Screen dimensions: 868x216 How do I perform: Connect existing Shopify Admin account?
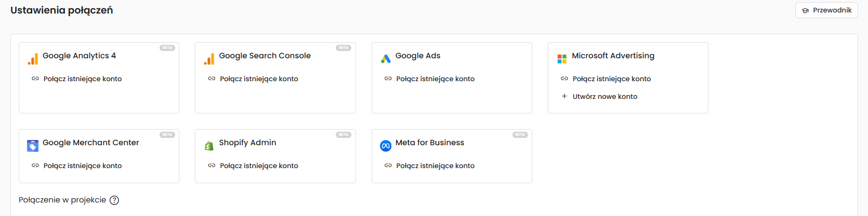tap(258, 166)
